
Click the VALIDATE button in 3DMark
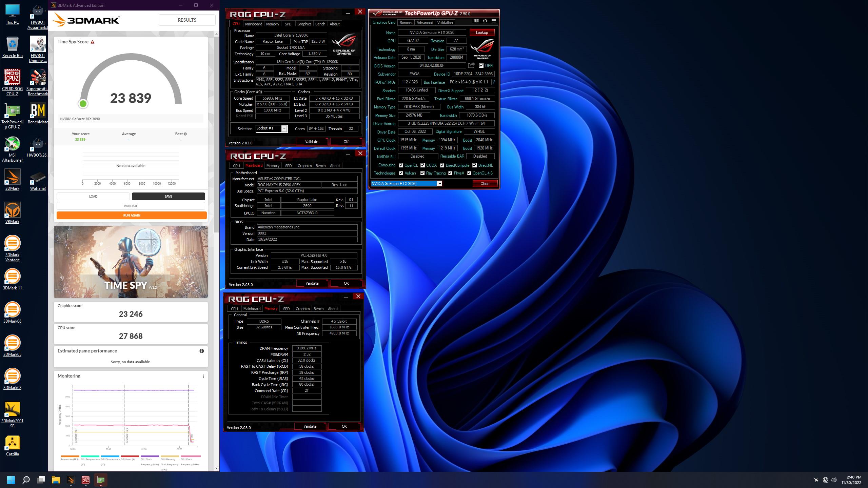click(131, 206)
